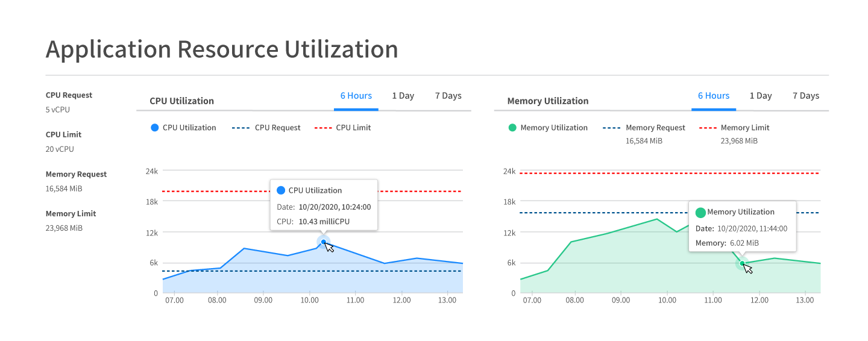Toggle dashed blue CPU Request legend line
Image resolution: width=868 pixels, height=341 pixels.
click(x=240, y=128)
